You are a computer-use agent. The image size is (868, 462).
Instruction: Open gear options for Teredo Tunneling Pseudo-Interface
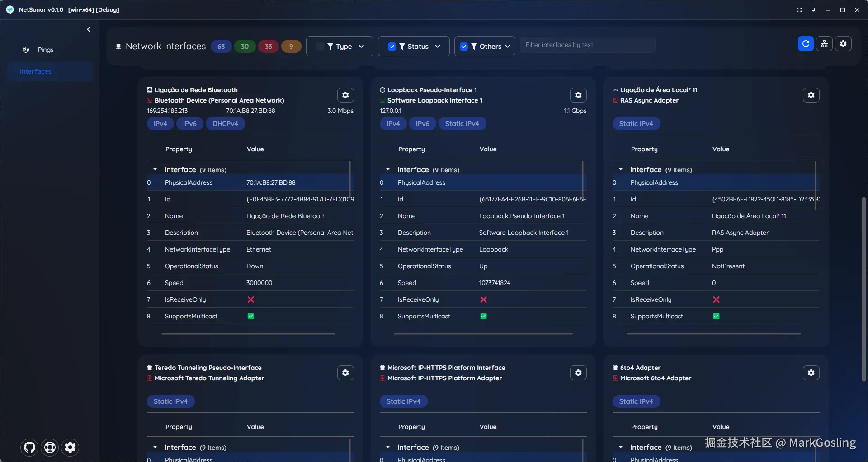(345, 373)
